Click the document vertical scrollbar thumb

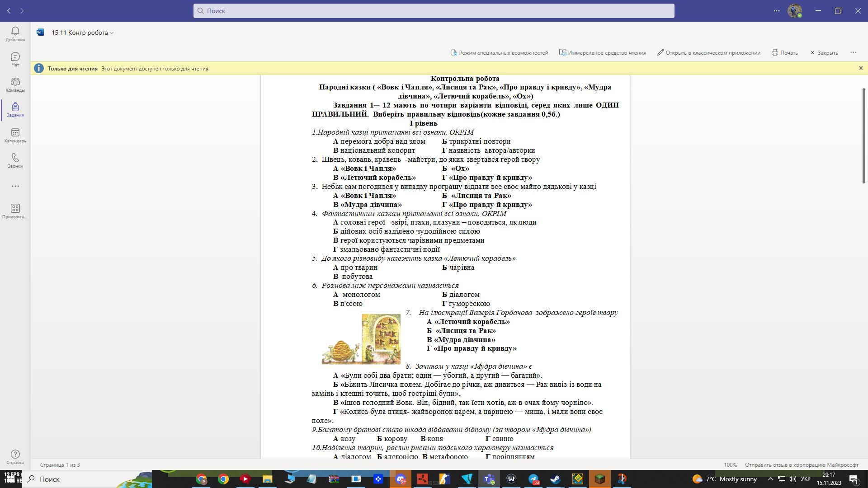[863, 136]
